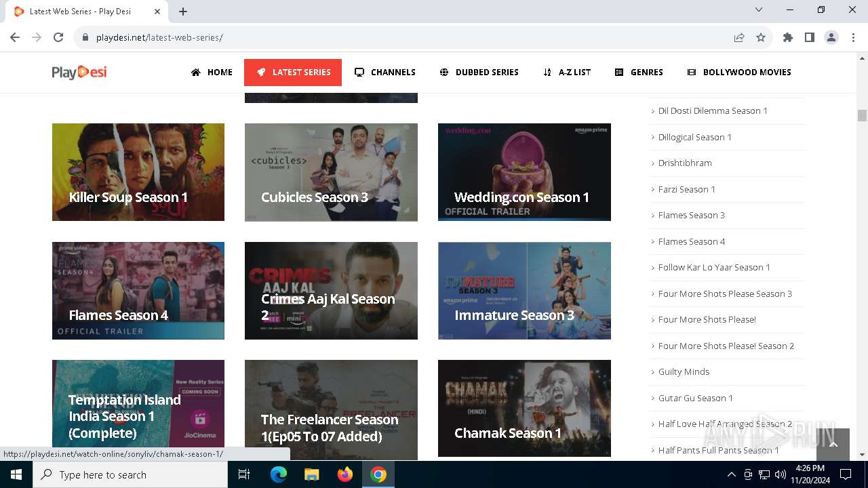Click the taskbar clock showing 4:26 PM
The height and width of the screenshot is (488, 868).
click(x=810, y=474)
